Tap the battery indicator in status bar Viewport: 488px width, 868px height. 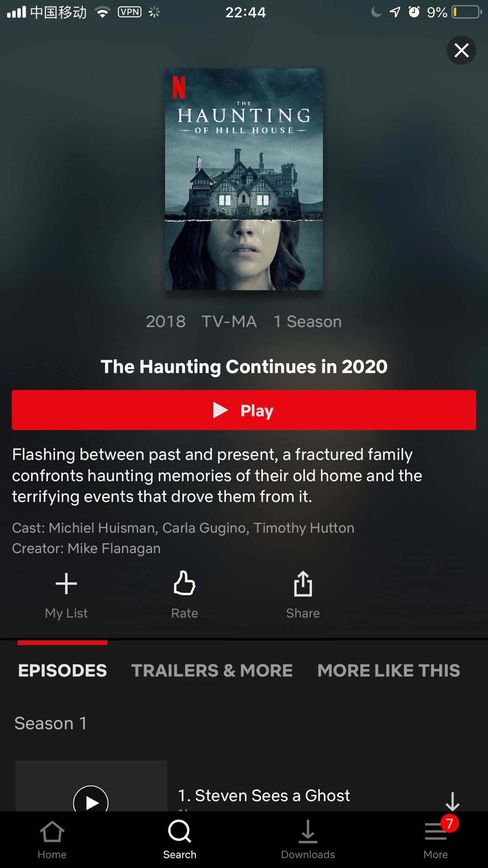(467, 12)
